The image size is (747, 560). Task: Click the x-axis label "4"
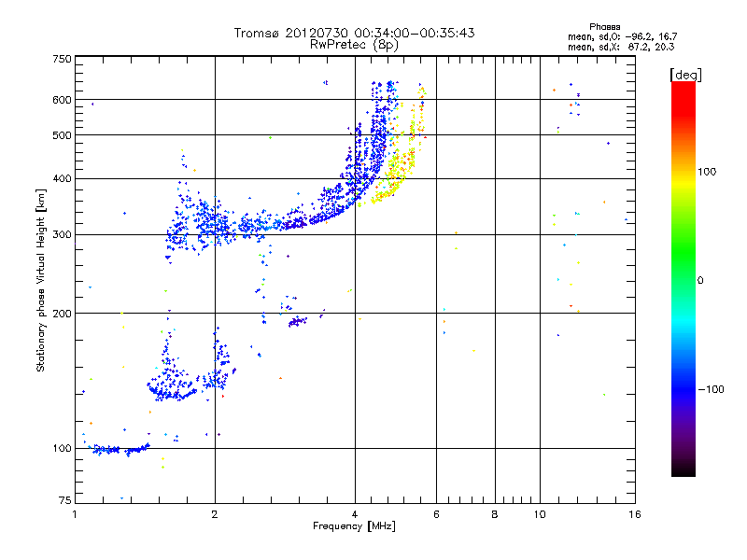(355, 514)
